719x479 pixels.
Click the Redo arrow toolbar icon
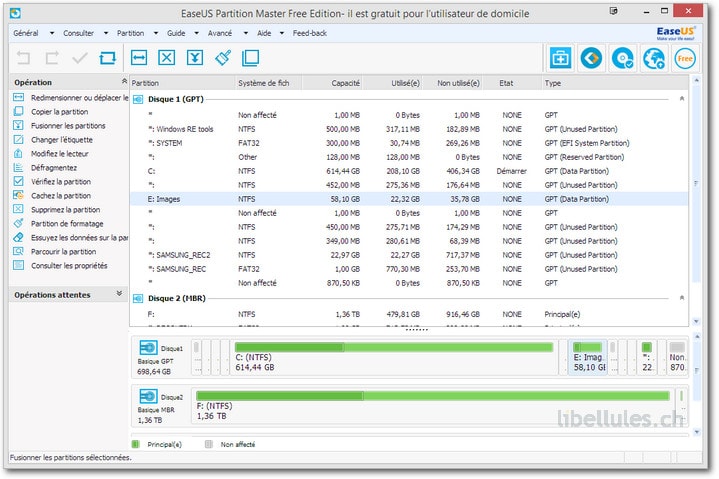click(52, 58)
